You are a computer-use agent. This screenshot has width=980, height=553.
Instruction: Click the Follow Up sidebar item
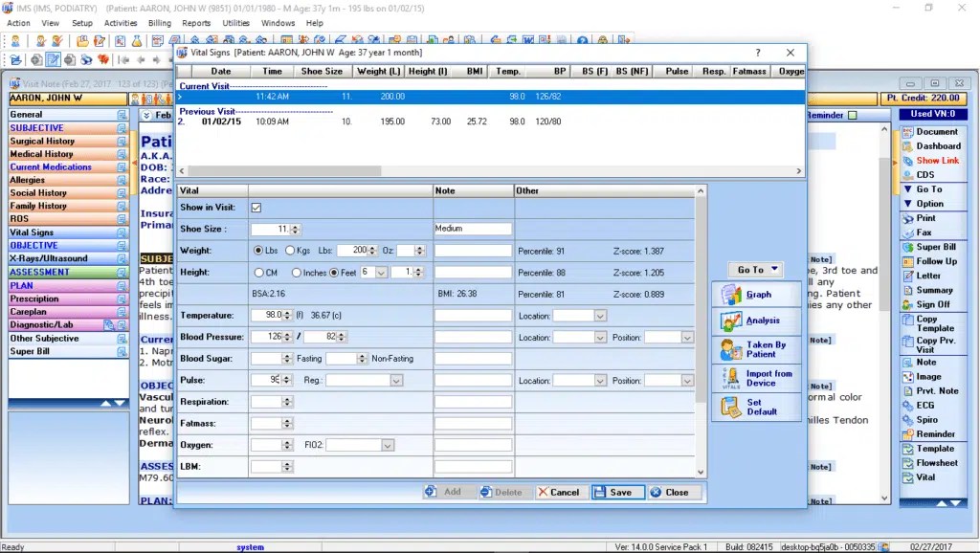[x=932, y=261]
